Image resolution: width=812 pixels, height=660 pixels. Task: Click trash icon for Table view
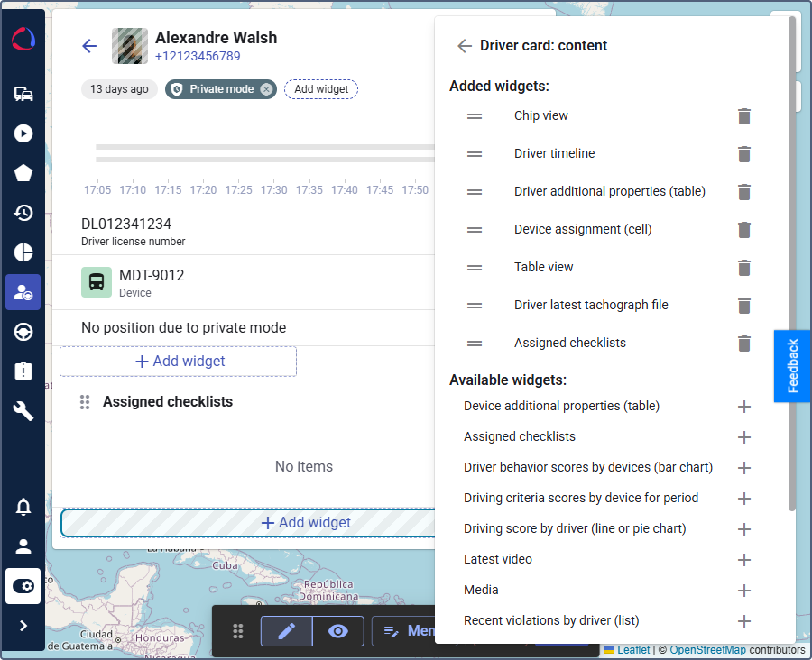click(743, 268)
